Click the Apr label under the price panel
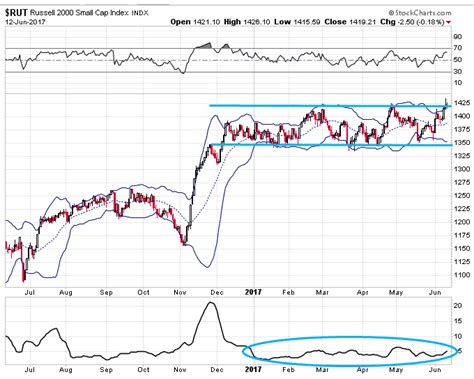Screen dimensions: 474x379 (362, 292)
